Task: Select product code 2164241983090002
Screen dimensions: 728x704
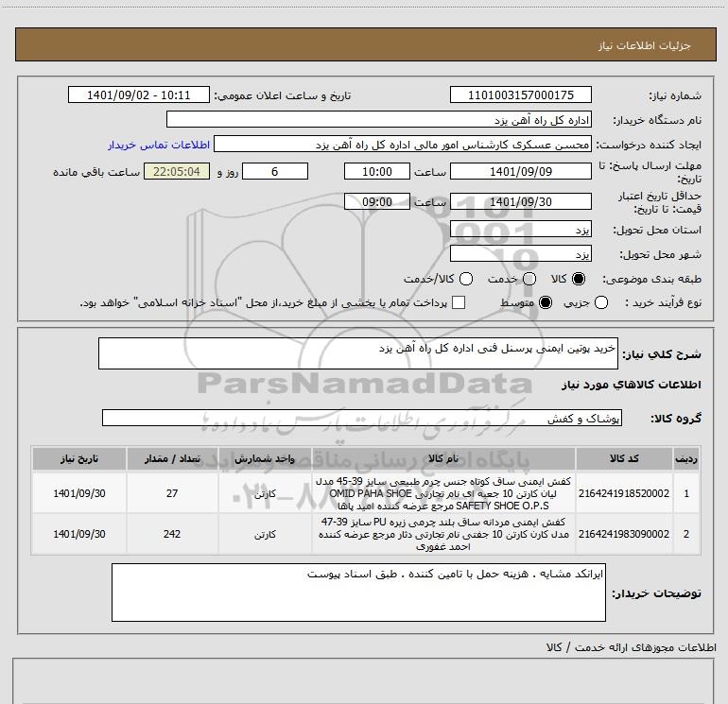Action: click(624, 534)
